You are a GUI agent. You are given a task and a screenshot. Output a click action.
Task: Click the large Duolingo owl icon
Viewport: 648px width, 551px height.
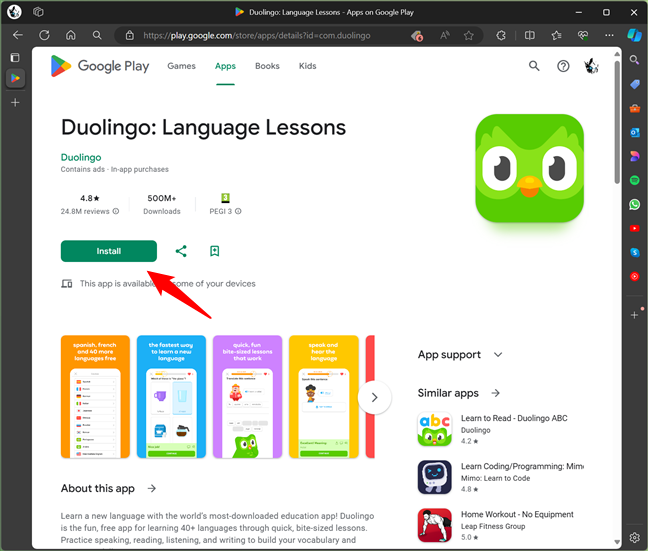529,168
